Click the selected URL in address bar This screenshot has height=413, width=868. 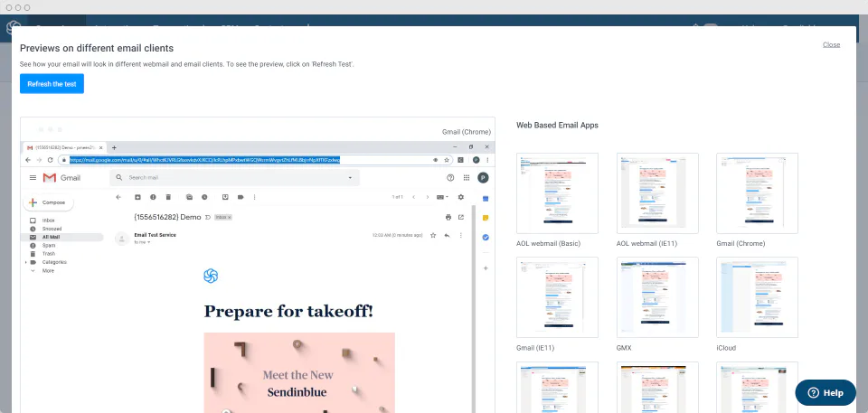tap(204, 159)
